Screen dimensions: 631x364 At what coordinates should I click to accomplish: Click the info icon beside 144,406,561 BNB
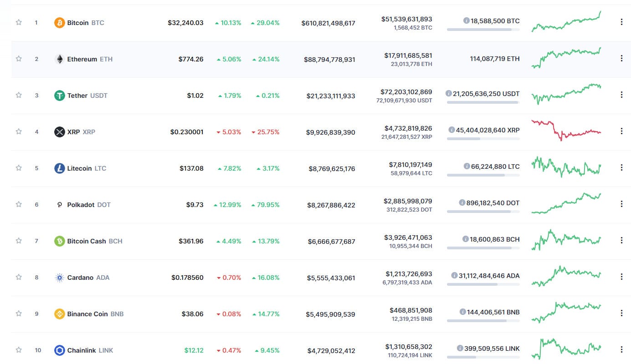tap(463, 312)
